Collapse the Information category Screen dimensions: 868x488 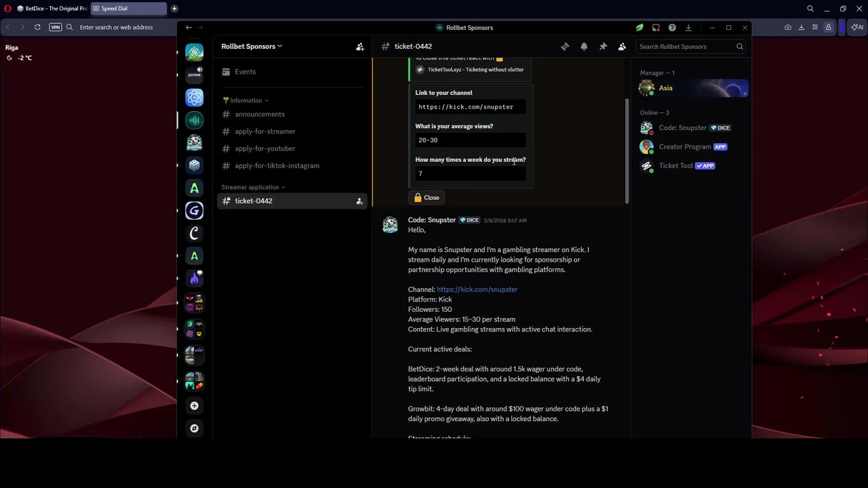pyautogui.click(x=245, y=100)
